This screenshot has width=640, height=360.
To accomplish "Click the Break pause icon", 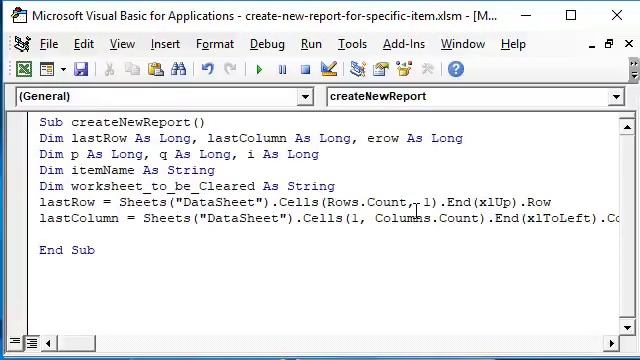I will coord(282,69).
